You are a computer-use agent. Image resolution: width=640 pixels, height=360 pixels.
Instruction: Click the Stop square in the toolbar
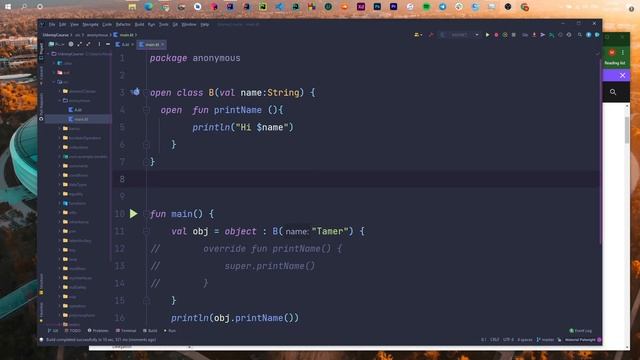pos(513,35)
